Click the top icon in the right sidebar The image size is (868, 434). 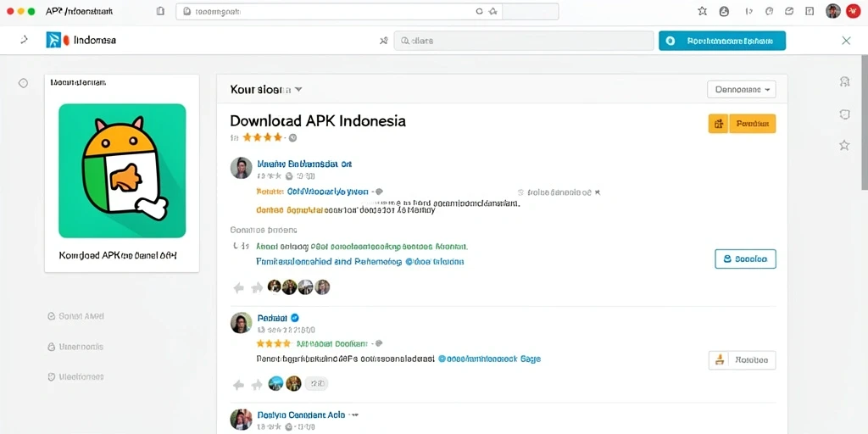click(x=845, y=82)
